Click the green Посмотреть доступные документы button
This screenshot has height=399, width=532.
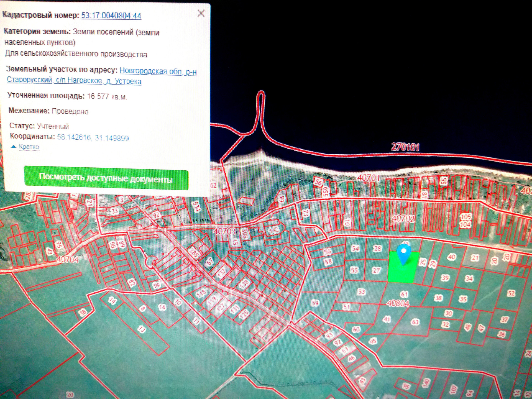[106, 178]
